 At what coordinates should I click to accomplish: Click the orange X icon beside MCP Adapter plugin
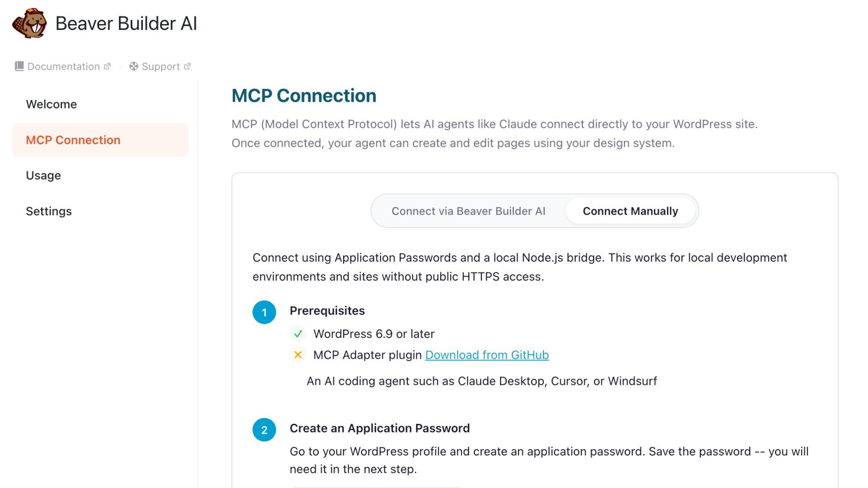[x=298, y=355]
